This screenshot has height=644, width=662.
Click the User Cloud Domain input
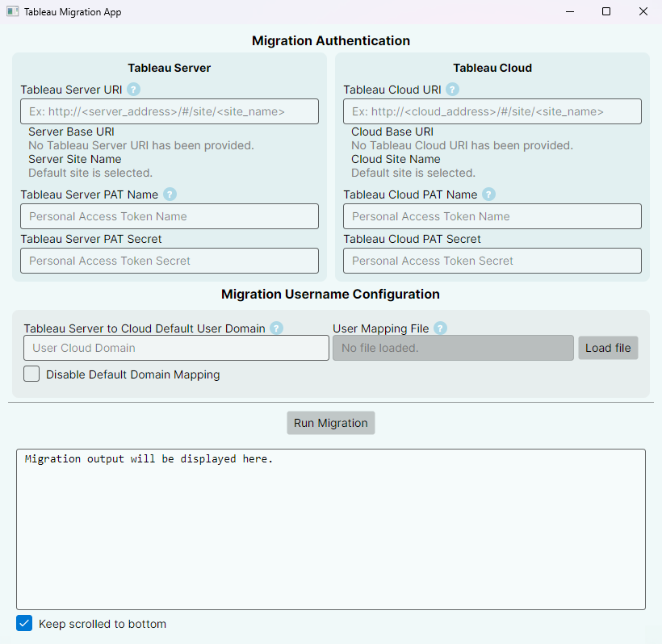177,348
